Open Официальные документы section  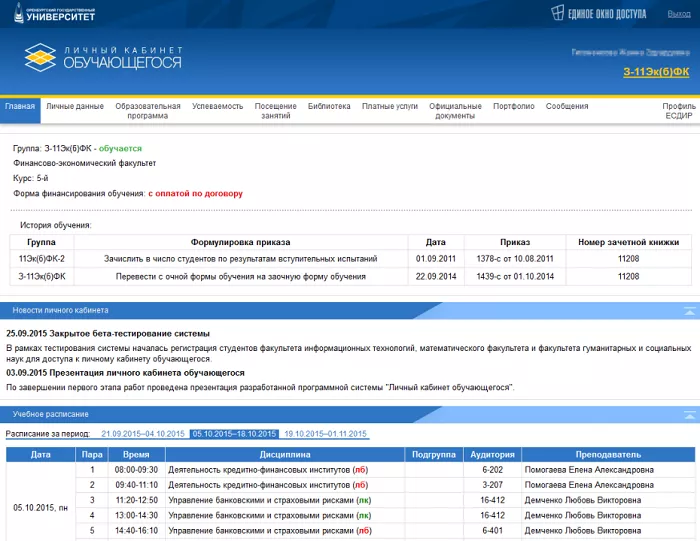click(455, 111)
